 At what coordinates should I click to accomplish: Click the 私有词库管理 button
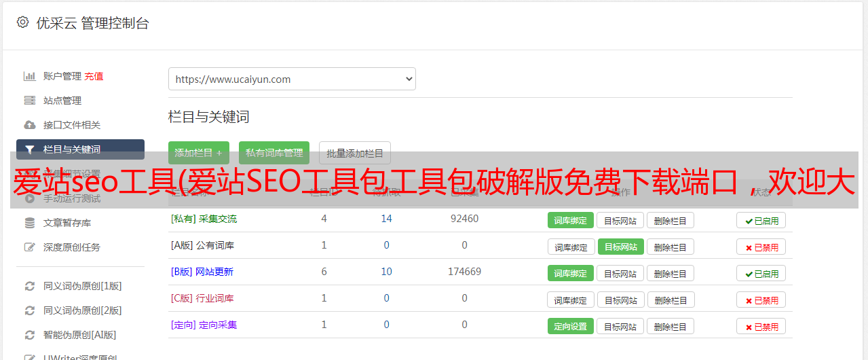(274, 153)
